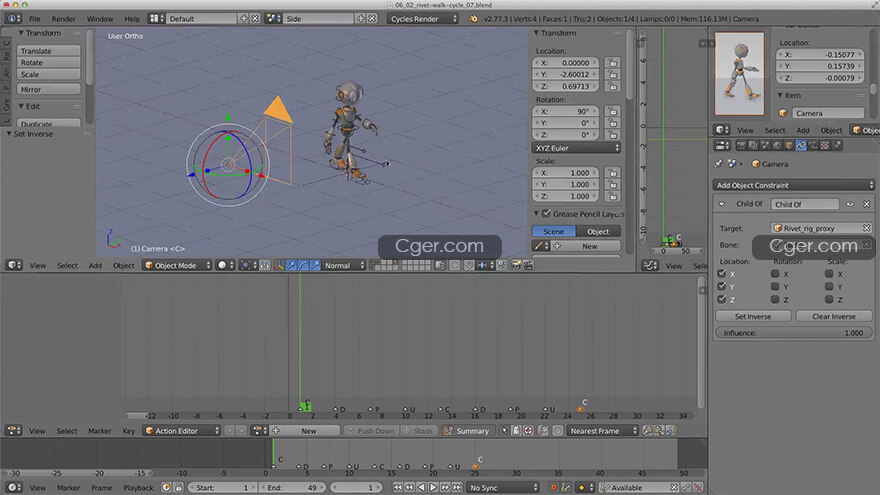The height and width of the screenshot is (495, 880).
Task: Click the pin icon in properties breadcrumb
Action: coord(718,164)
